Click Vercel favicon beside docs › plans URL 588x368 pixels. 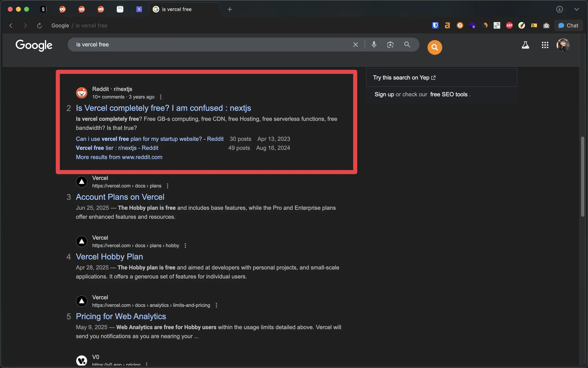pyautogui.click(x=82, y=182)
